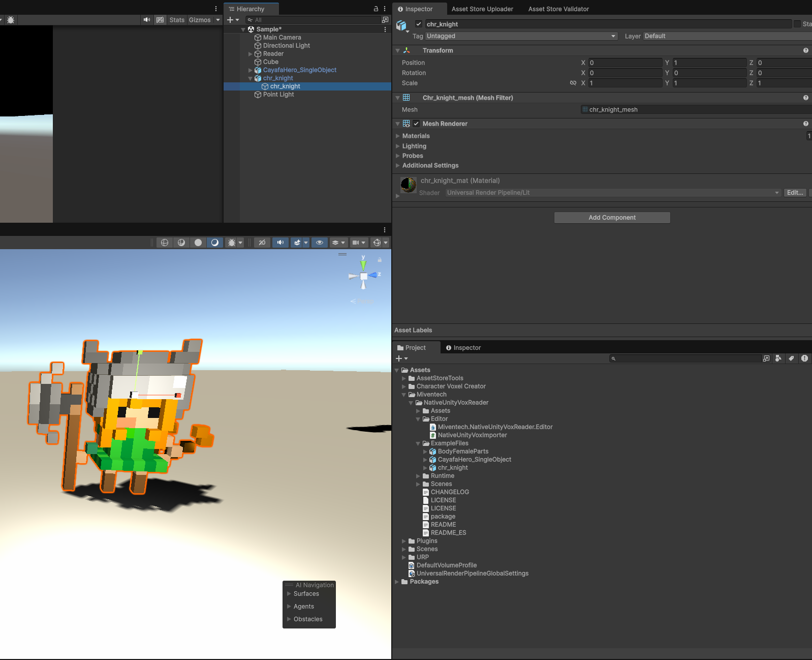Toggle Game view shortcuts keyboard grid icon
The width and height of the screenshot is (812, 660).
point(161,20)
